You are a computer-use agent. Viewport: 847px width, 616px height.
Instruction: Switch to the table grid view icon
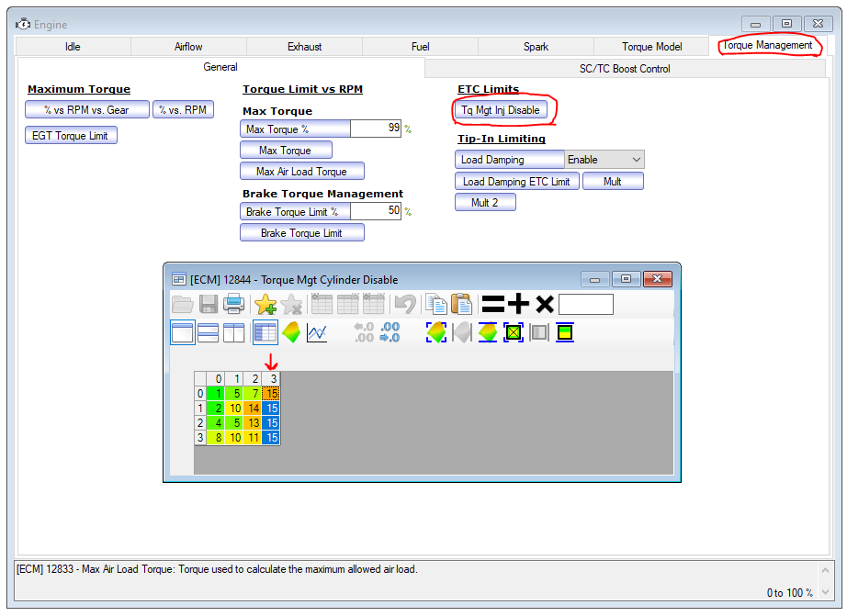click(x=265, y=332)
